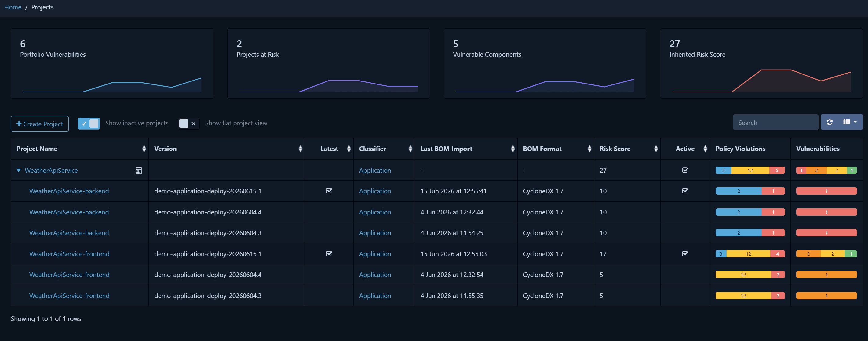
Task: Open the columns list dropdown button
Action: [x=850, y=122]
